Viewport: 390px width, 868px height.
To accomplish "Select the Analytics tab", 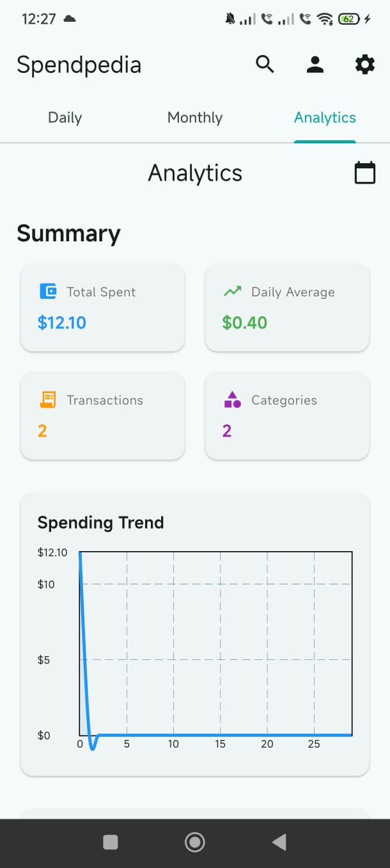I will [x=325, y=118].
